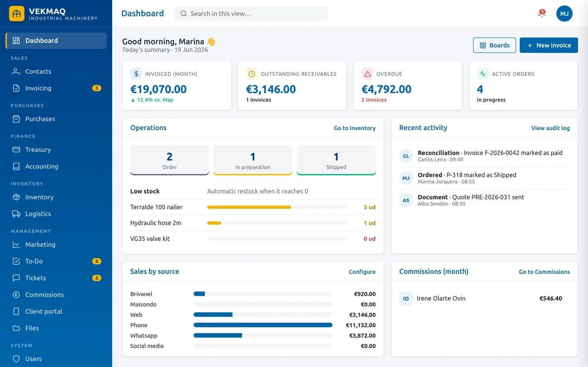Open the MJ user avatar menu
Screen dimensions: 588x367
pyautogui.click(x=564, y=14)
